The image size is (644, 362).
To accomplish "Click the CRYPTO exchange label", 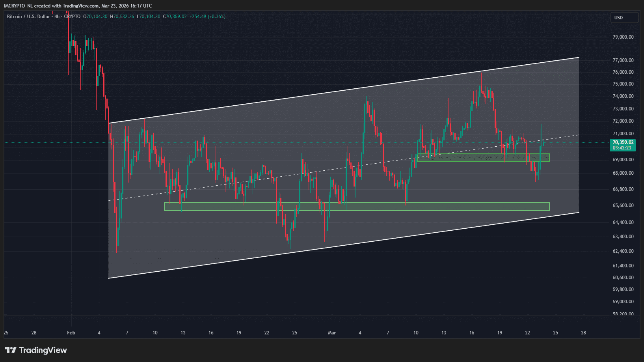I will click(x=73, y=17).
